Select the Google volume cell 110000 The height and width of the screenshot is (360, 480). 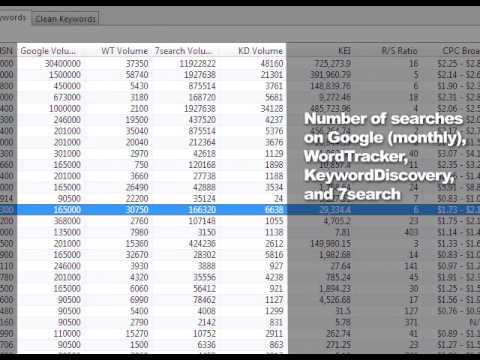point(67,334)
